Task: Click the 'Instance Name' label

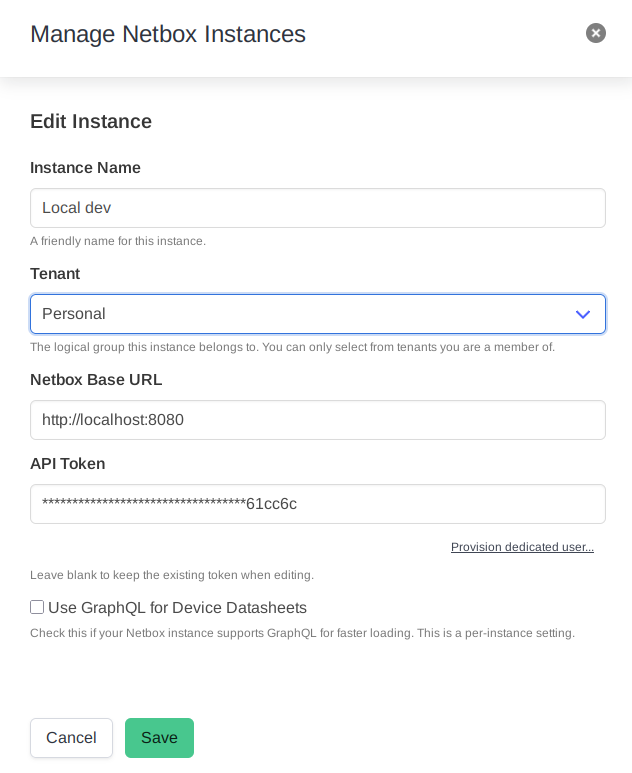Action: click(x=85, y=168)
